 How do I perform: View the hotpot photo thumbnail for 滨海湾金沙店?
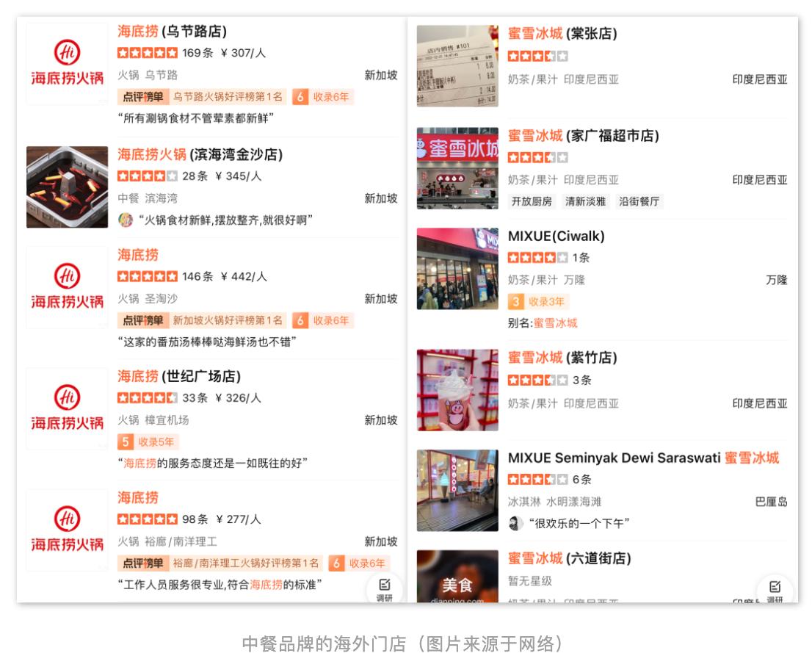point(68,187)
